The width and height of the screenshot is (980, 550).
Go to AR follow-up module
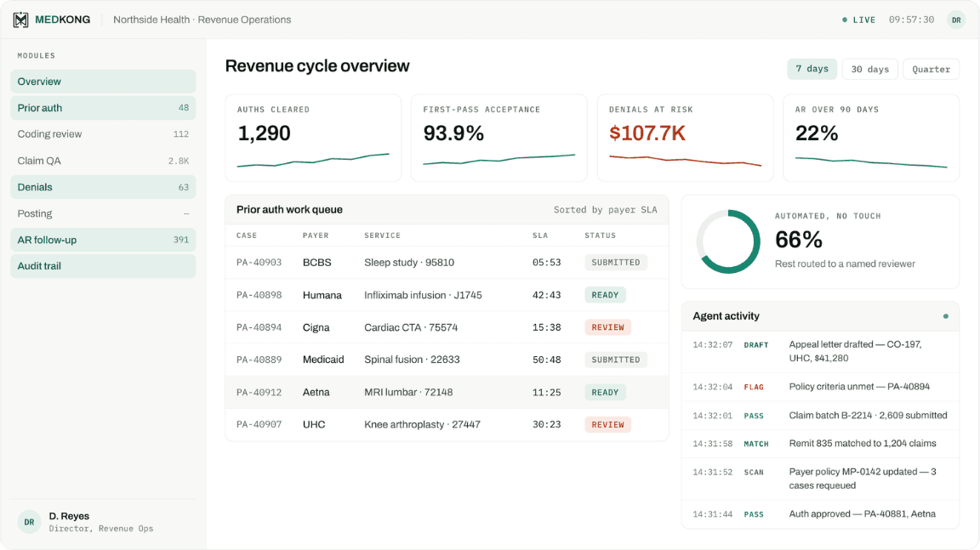click(103, 240)
